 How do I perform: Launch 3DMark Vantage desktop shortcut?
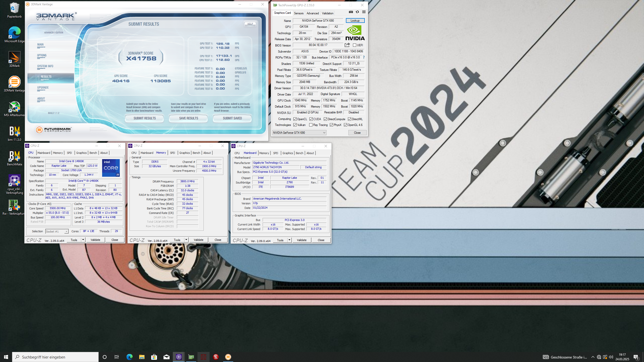click(x=14, y=84)
